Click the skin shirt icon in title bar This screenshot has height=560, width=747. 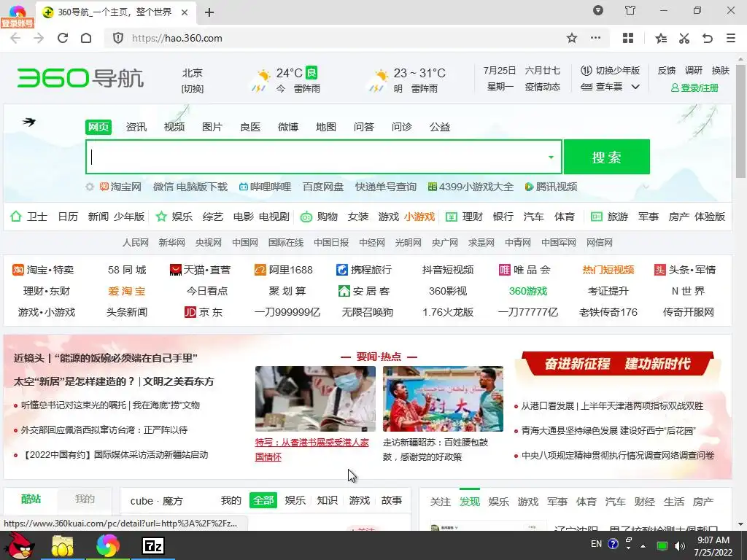click(630, 10)
